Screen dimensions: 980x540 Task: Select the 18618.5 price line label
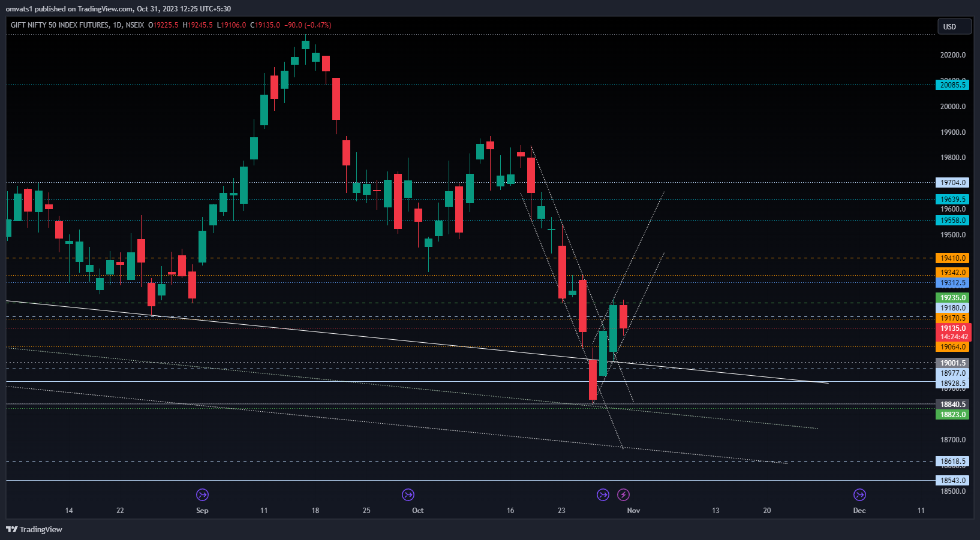pyautogui.click(x=952, y=461)
